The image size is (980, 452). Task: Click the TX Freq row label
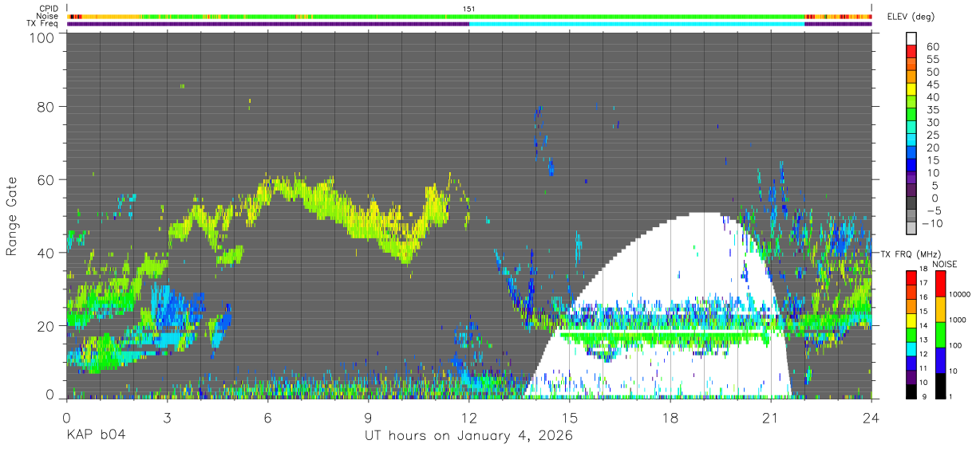(43, 23)
